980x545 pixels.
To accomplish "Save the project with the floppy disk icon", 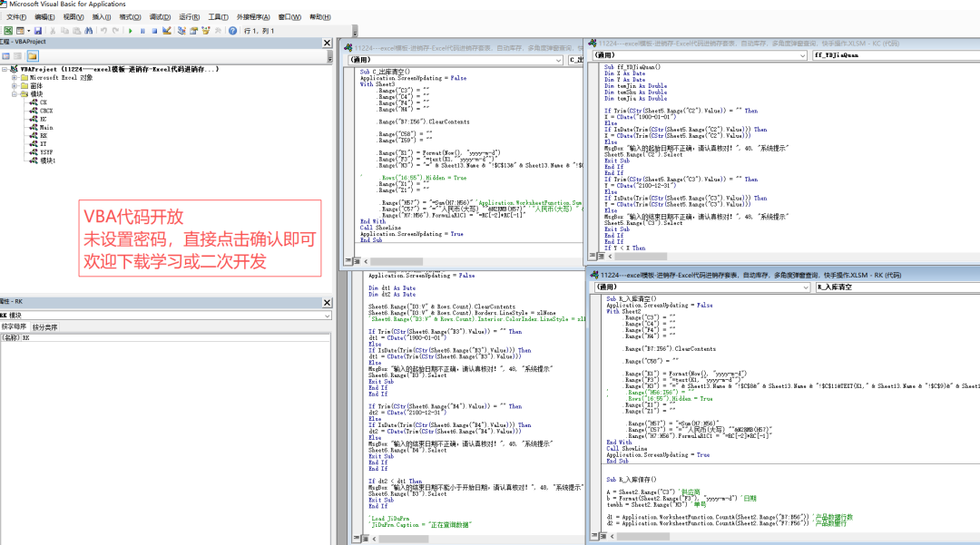I will coord(37,31).
